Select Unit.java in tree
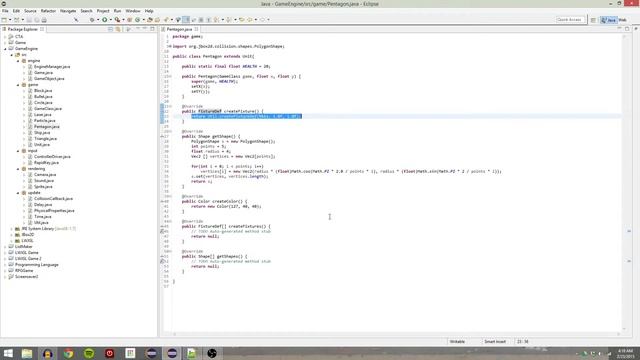This screenshot has height=360, width=640. click(x=42, y=144)
